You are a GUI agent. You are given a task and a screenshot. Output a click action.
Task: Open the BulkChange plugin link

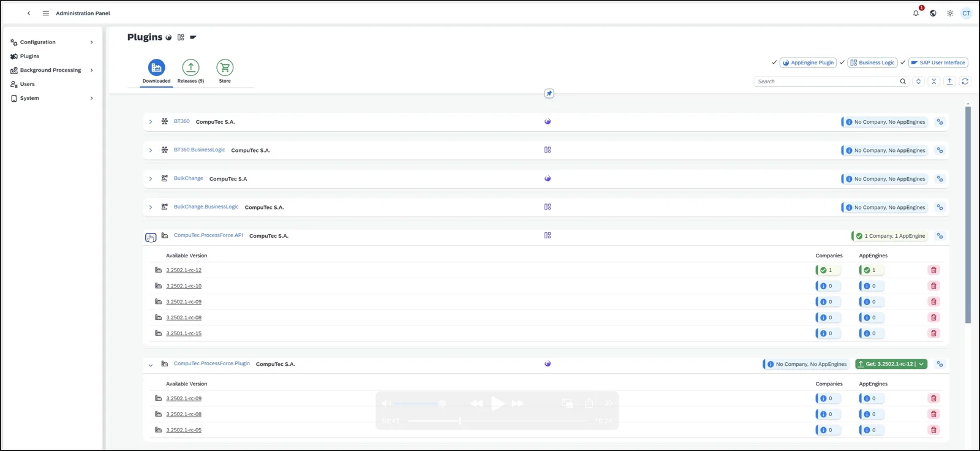coord(188,178)
